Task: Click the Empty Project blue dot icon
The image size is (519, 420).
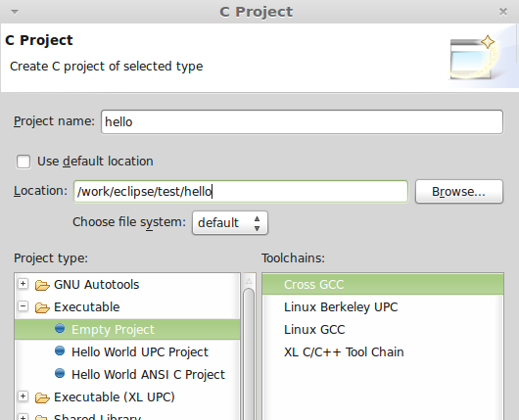Action: coord(60,328)
